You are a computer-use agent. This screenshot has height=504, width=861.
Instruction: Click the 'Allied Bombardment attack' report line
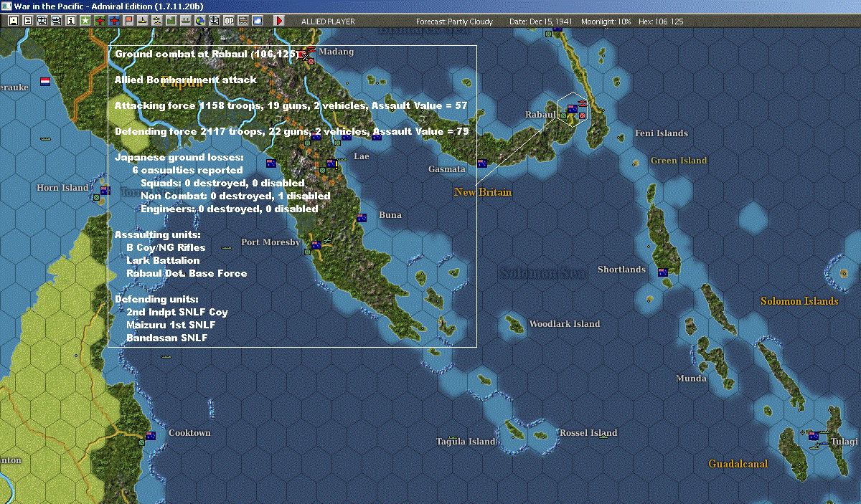coord(186,80)
